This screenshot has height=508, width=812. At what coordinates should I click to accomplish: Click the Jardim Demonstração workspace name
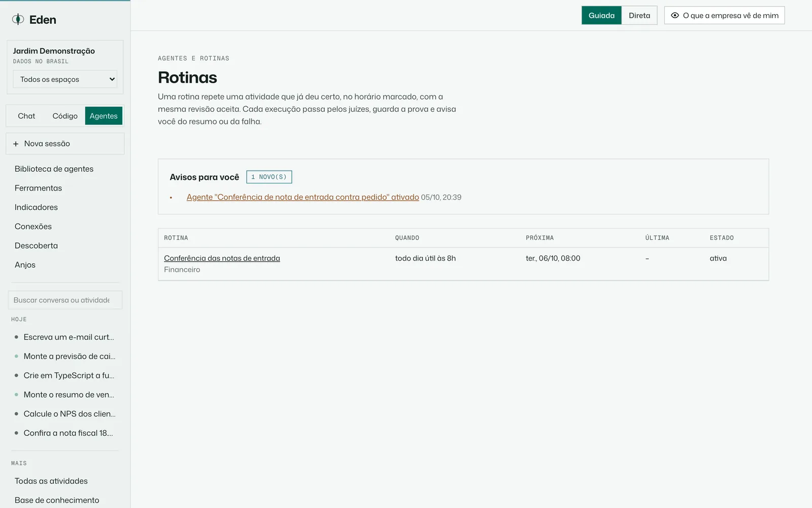click(x=54, y=51)
